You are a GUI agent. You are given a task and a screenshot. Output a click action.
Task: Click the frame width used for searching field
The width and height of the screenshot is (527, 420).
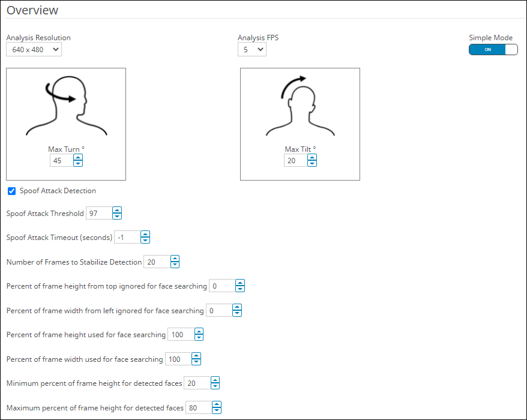point(178,359)
